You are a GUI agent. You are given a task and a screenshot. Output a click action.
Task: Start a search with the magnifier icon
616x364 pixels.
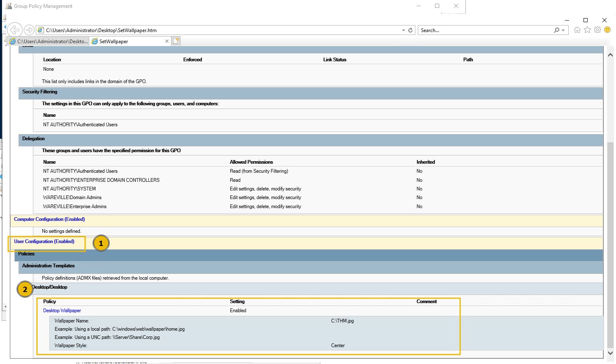(x=556, y=30)
